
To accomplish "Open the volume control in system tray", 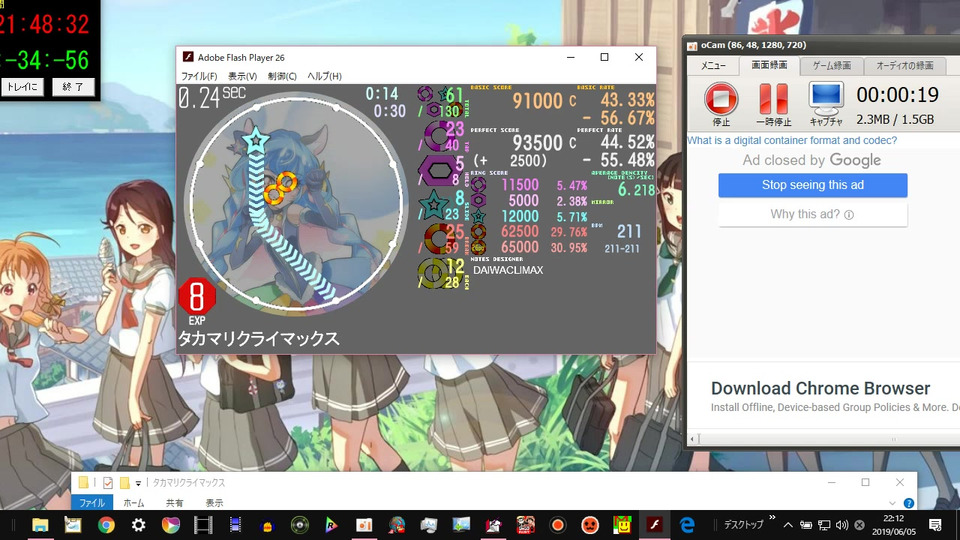I will click(x=842, y=525).
